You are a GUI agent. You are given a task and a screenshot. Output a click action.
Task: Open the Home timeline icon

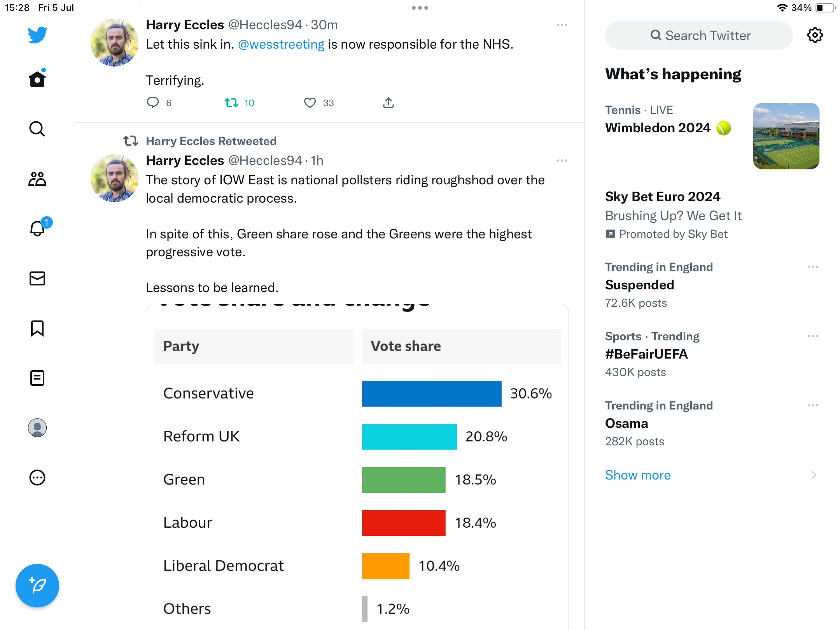click(x=37, y=79)
